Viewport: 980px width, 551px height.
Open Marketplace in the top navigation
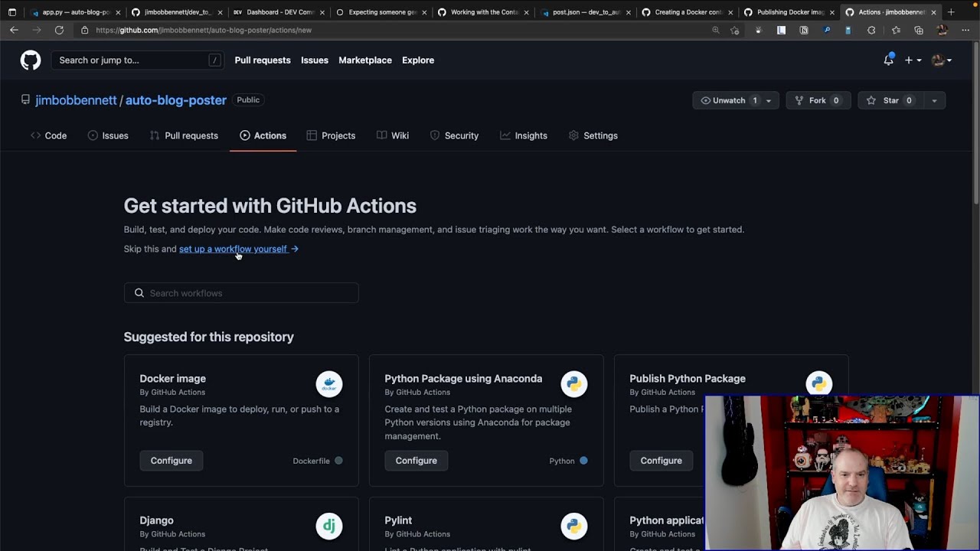pyautogui.click(x=365, y=60)
